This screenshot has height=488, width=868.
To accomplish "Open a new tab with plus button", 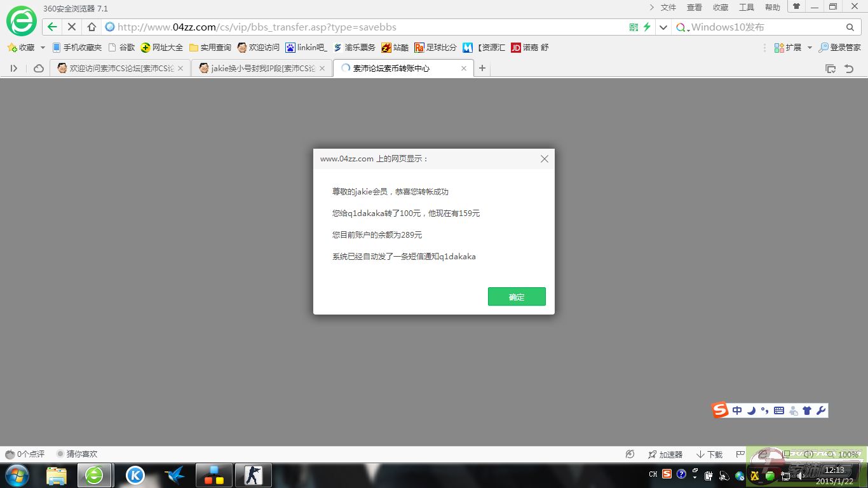I will tap(482, 69).
